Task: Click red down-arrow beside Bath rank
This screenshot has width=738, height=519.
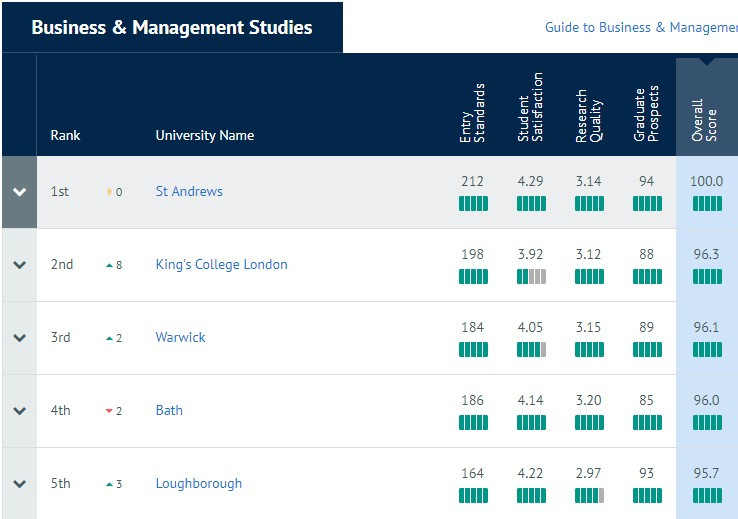Action: pos(109,411)
